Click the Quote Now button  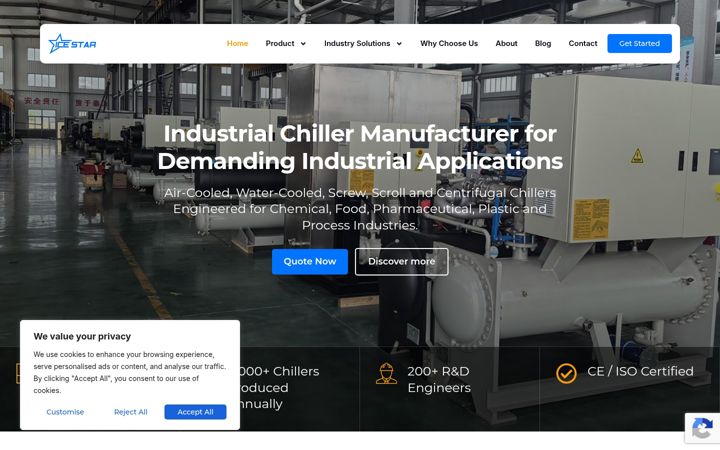(309, 262)
